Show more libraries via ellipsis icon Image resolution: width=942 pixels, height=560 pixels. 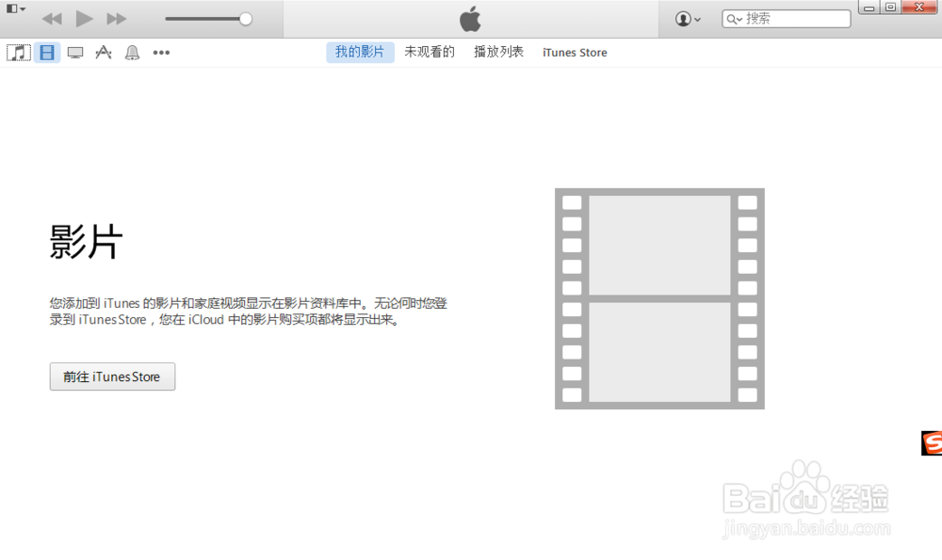pyautogui.click(x=161, y=53)
